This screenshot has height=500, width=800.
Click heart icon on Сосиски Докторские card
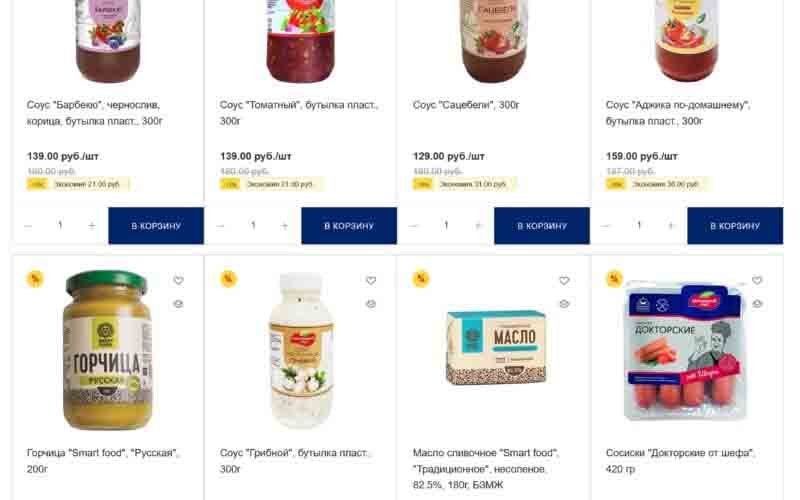(x=757, y=280)
